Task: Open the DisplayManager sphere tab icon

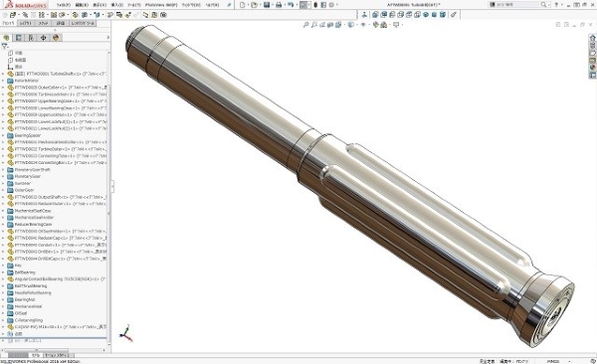Action: (56, 38)
